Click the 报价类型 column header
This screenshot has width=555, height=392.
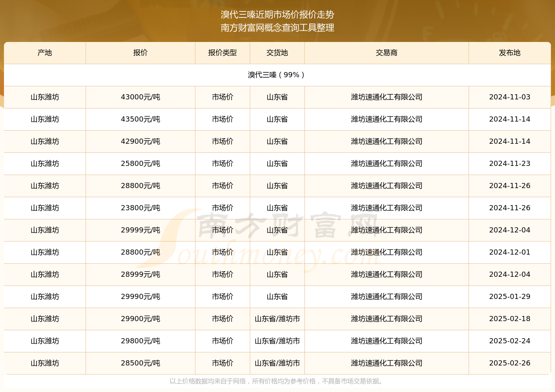tap(222, 53)
